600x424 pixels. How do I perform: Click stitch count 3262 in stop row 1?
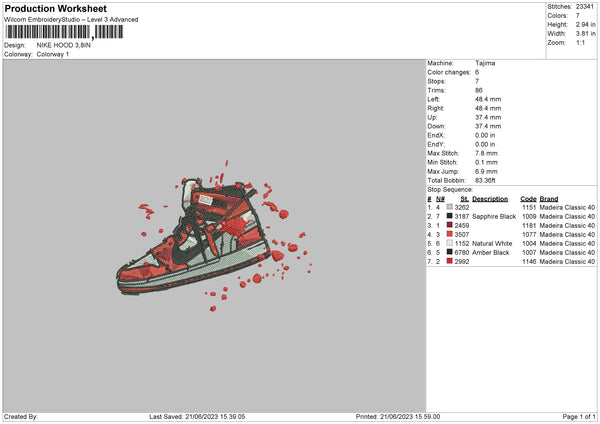pyautogui.click(x=462, y=207)
